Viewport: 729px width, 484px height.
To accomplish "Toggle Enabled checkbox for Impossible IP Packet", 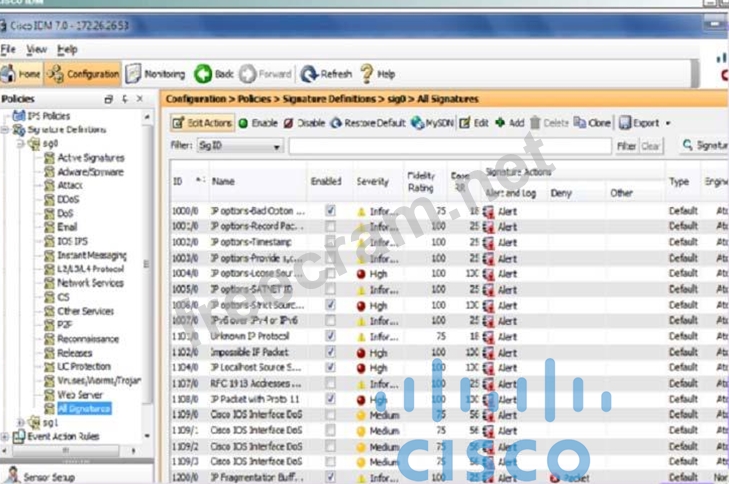I will click(330, 353).
